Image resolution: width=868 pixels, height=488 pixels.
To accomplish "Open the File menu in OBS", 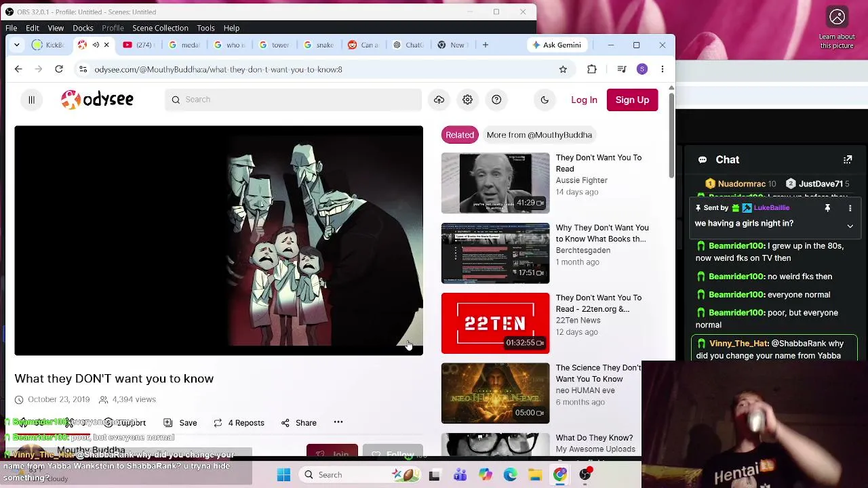I will point(12,28).
